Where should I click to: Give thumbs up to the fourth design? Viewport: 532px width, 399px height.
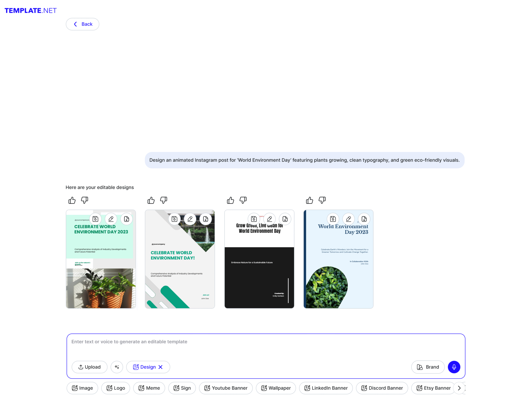point(309,200)
